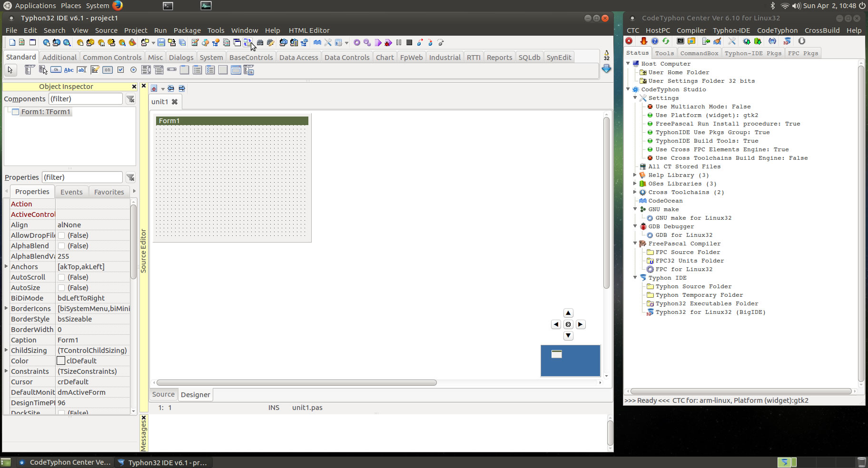Click the Color clDefault swatch
Viewport: 868px width, 468px height.
point(61,361)
